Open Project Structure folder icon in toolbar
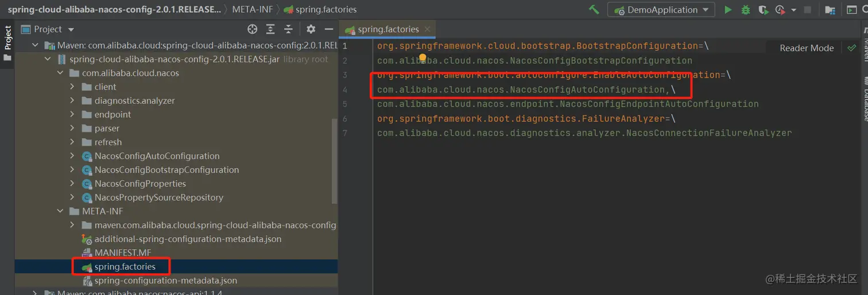This screenshot has width=868, height=295. [830, 10]
